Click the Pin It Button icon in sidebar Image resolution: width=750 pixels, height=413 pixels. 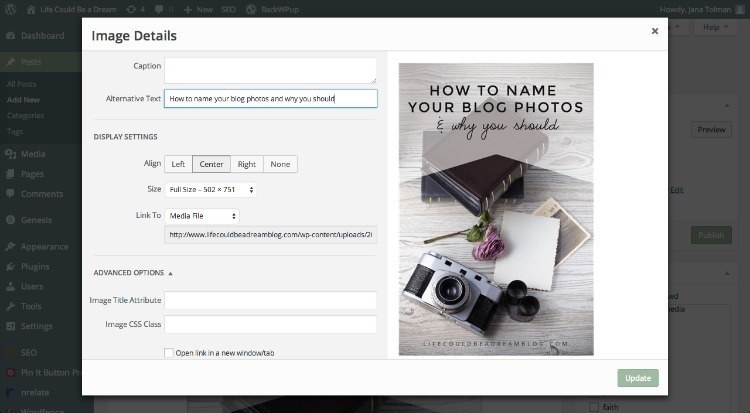(x=11, y=372)
